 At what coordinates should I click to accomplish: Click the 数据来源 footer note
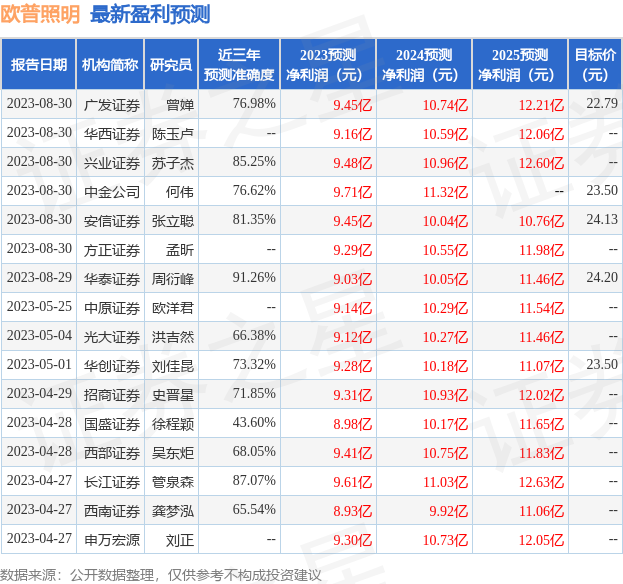point(161,575)
